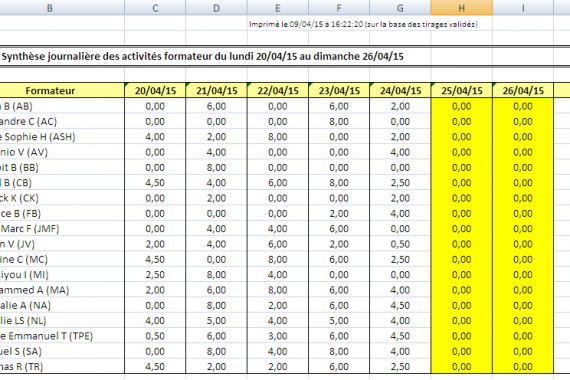This screenshot has width=570, height=380.
Task: Select column F header
Action: (x=339, y=8)
